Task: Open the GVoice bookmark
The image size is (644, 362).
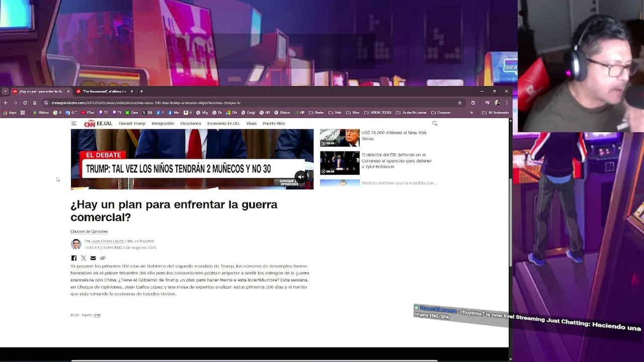Action: 283,113
